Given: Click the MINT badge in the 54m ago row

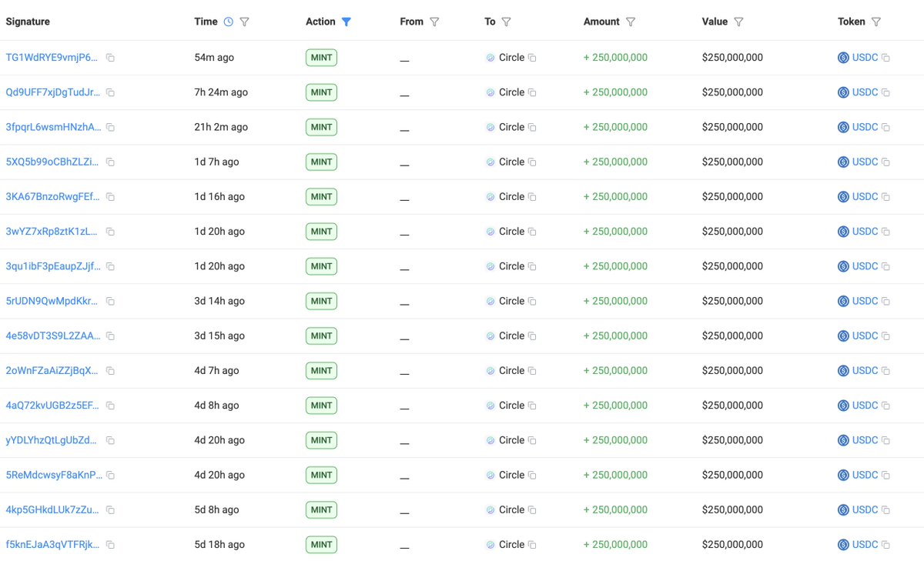Looking at the screenshot, I should [x=321, y=58].
